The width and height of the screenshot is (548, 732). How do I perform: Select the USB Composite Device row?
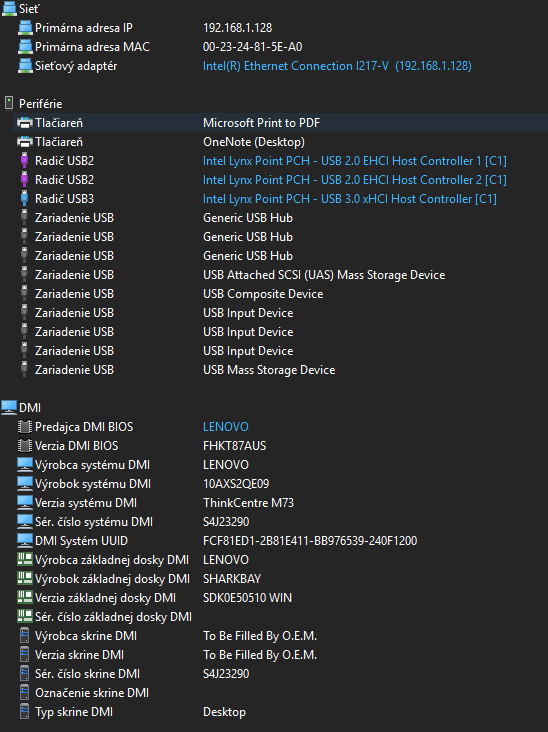click(x=274, y=294)
